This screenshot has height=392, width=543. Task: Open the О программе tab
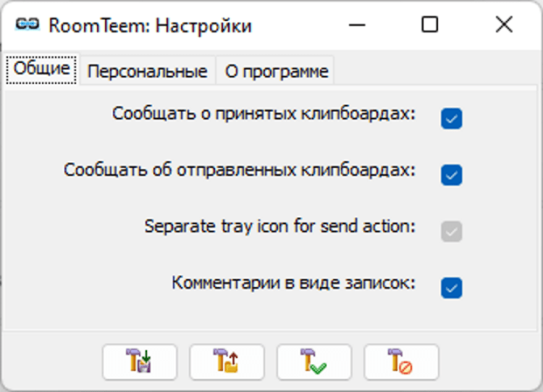(276, 71)
